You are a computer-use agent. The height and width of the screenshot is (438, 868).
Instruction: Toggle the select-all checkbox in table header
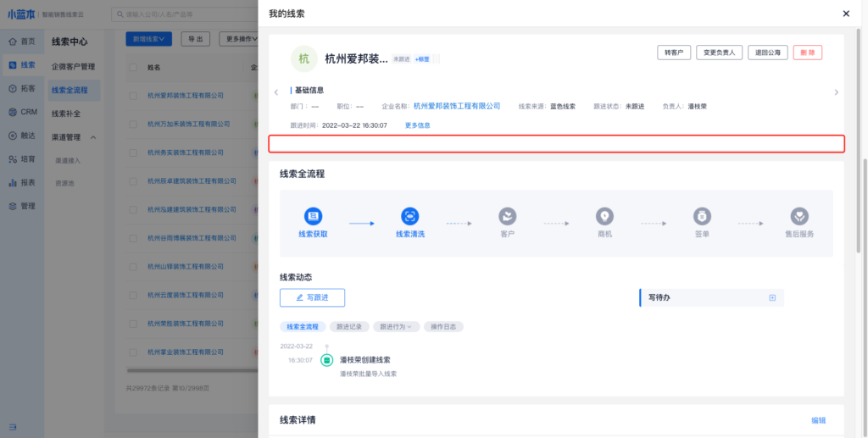tap(133, 67)
